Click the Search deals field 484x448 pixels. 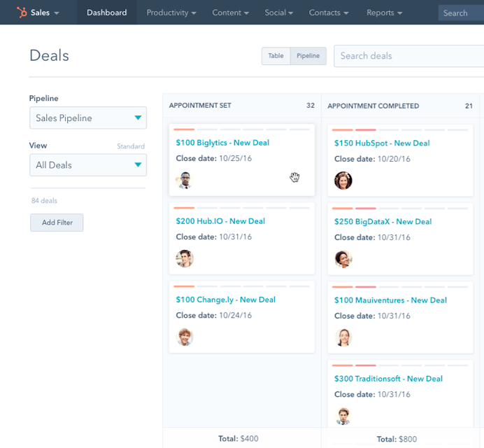coord(409,56)
